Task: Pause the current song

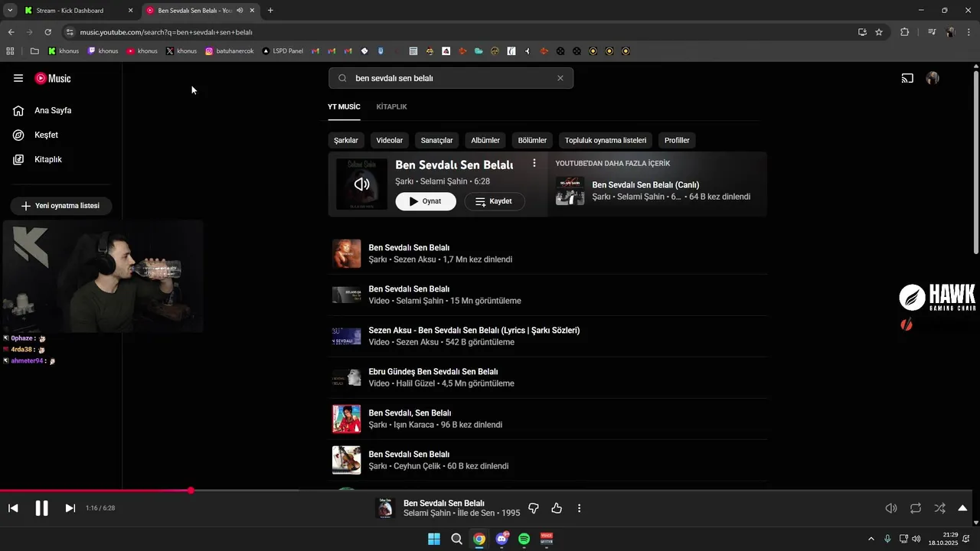Action: (41, 508)
